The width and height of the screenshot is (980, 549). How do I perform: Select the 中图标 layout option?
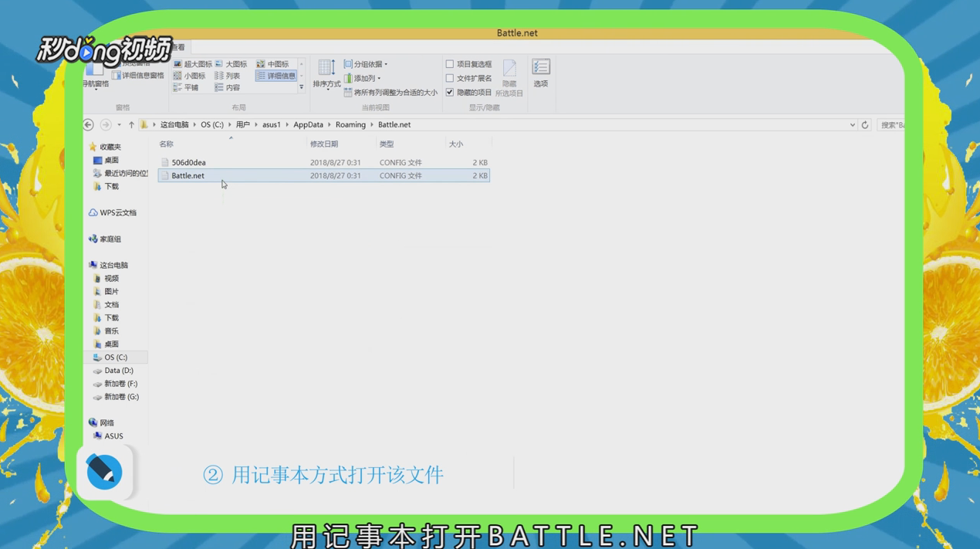click(272, 64)
